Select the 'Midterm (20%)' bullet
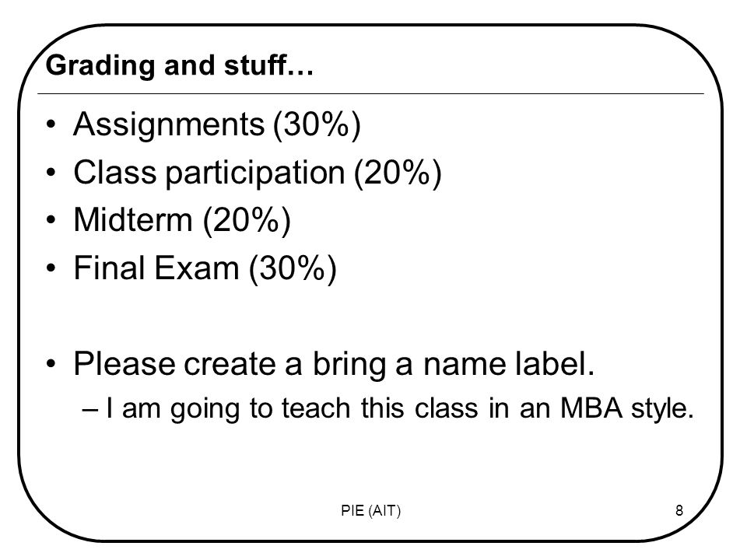This screenshot has height=560, width=747. click(182, 220)
